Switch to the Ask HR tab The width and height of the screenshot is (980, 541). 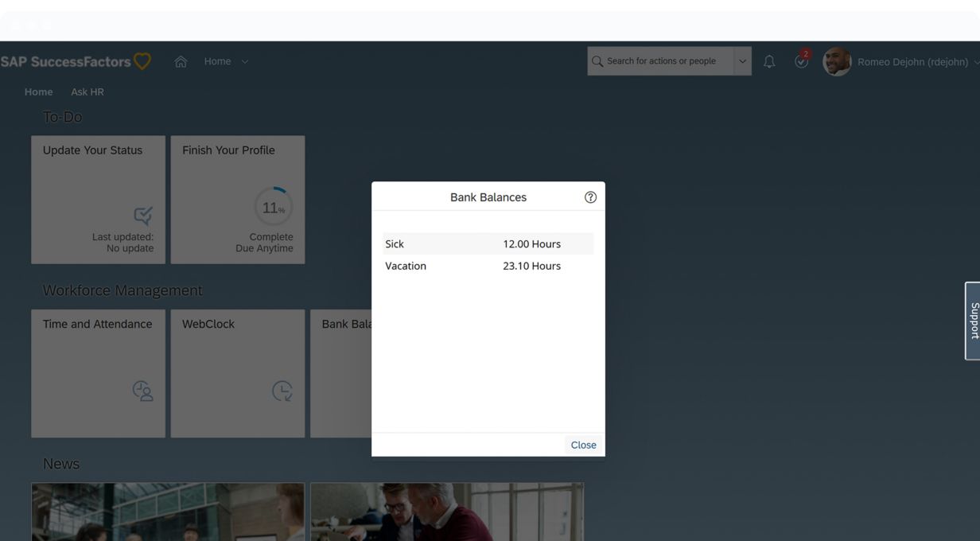coord(87,92)
